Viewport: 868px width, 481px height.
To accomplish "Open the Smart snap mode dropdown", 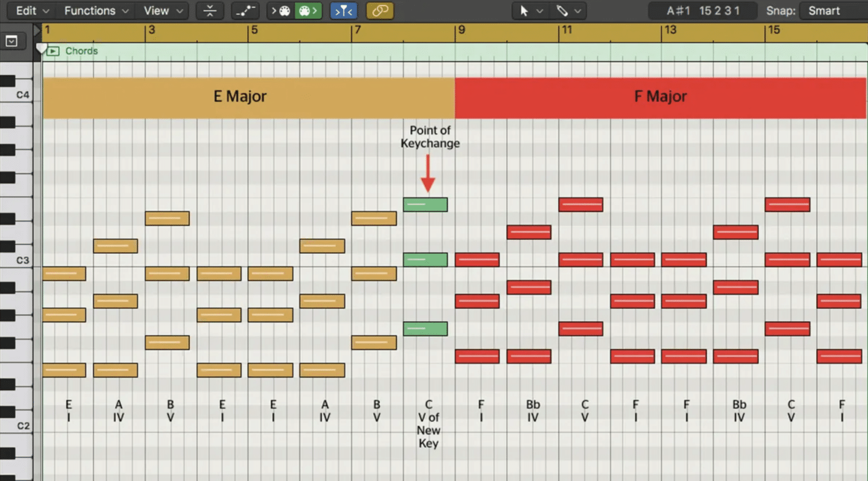I will [824, 10].
